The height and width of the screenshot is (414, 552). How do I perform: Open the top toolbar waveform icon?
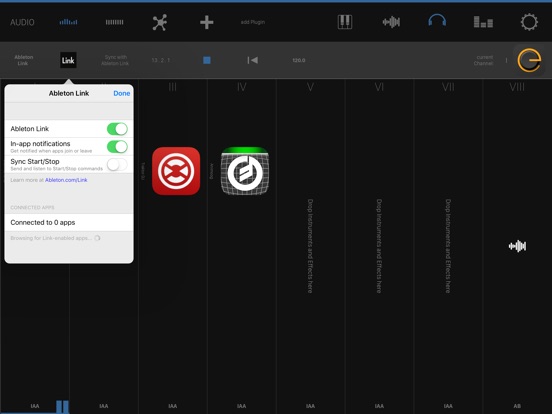pos(391,22)
